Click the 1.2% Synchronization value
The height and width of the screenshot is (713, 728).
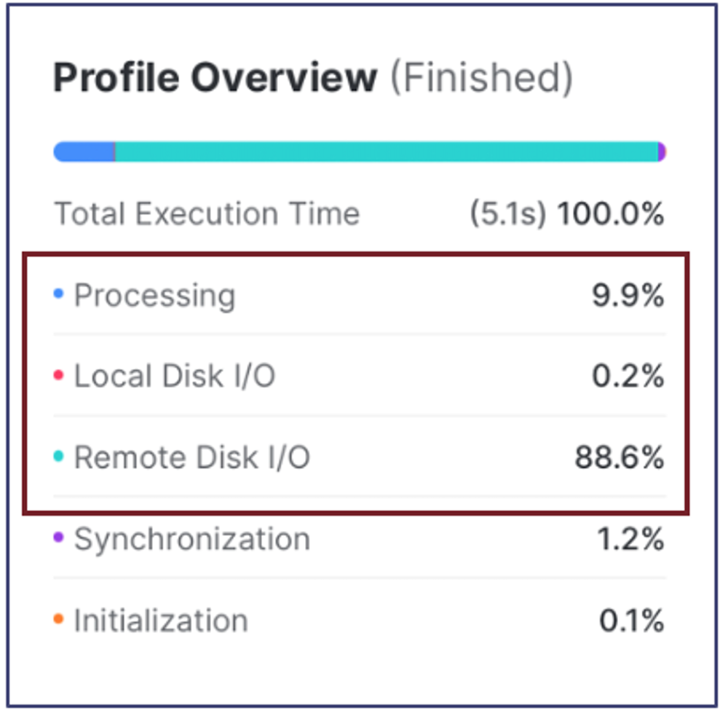coord(631,539)
